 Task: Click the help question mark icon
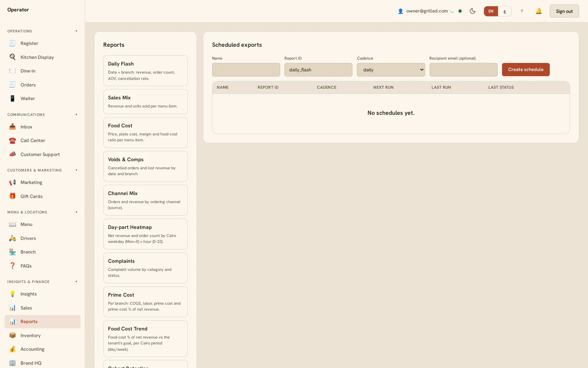tap(521, 11)
